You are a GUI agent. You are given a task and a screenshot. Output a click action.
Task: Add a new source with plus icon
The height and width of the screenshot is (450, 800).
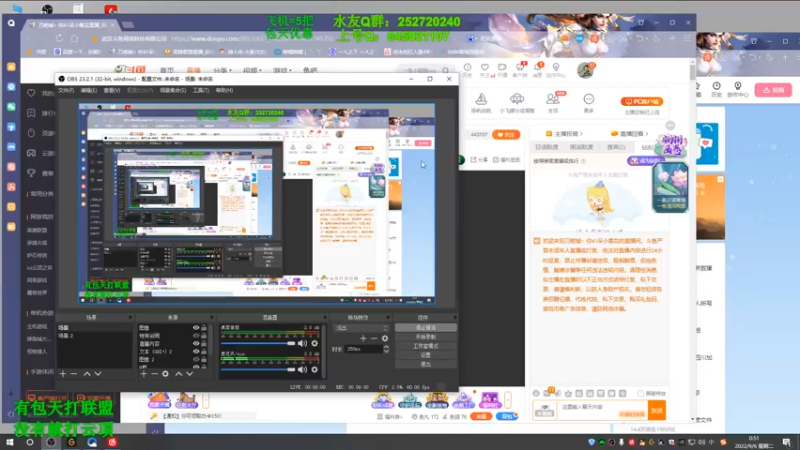point(143,374)
